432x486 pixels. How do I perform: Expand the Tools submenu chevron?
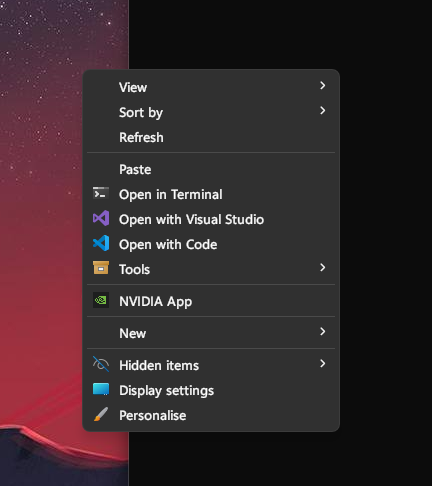click(322, 267)
